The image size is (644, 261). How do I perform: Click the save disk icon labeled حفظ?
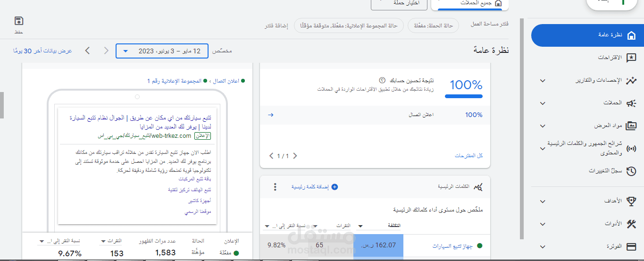19,21
